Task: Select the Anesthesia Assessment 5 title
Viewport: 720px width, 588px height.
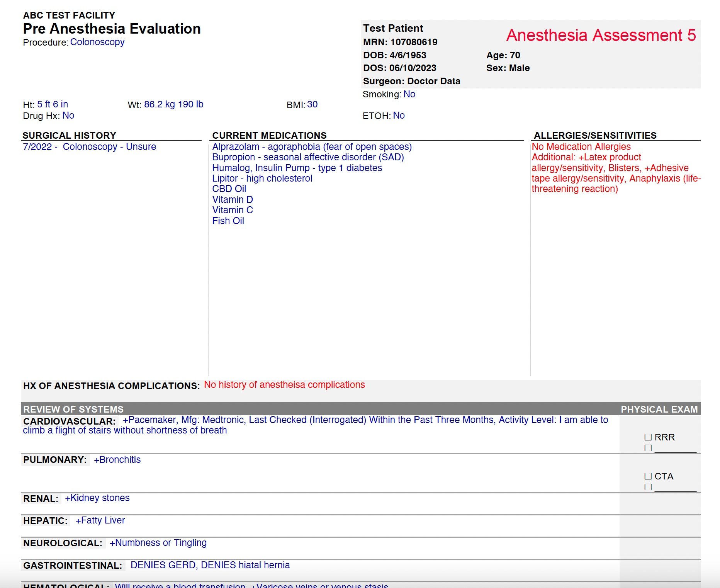Action: (601, 35)
